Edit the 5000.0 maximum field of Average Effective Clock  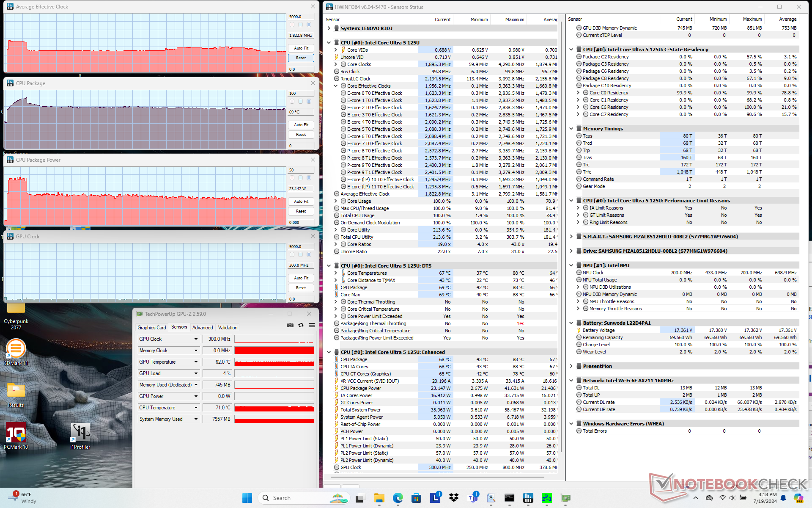pos(301,17)
